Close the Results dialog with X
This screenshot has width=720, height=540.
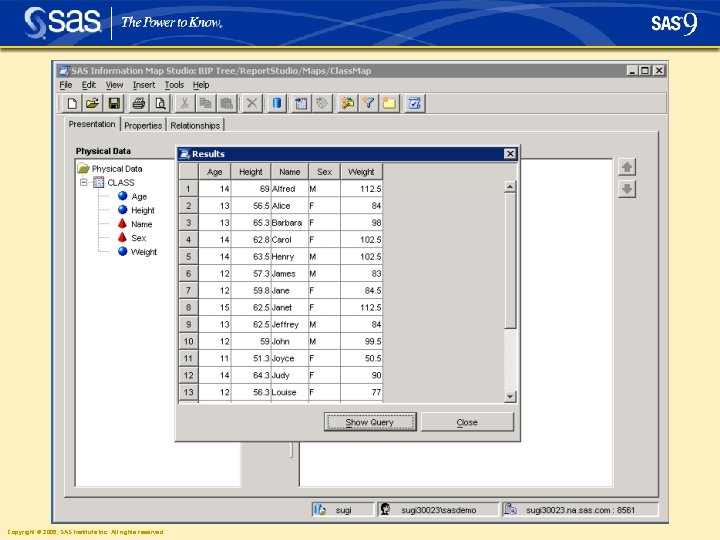click(x=510, y=154)
